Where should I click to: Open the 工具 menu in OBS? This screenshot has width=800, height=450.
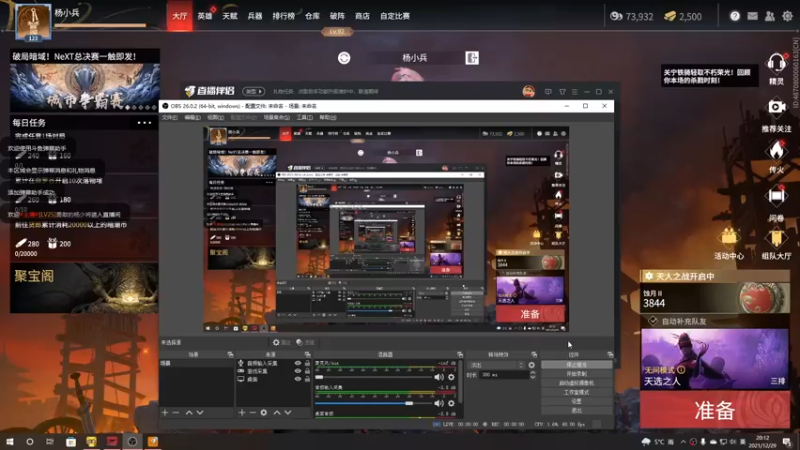point(305,117)
